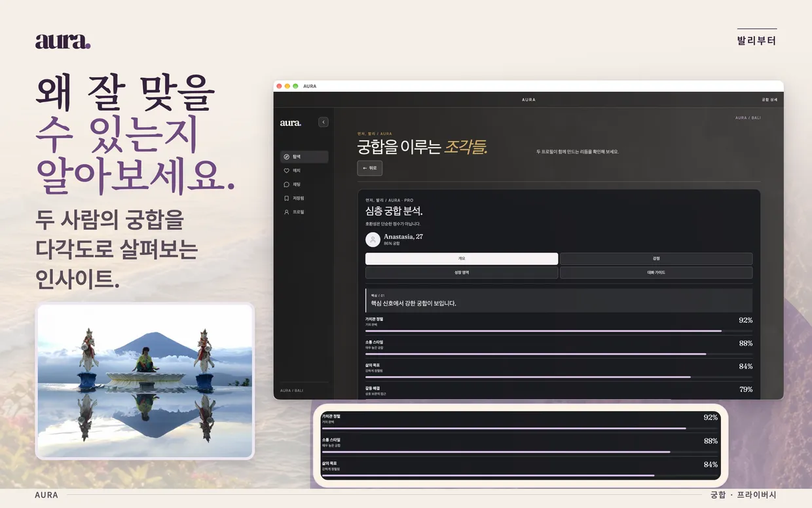Click the 84% value in the zoomed inset
Viewport: 812px width, 508px height.
click(710, 465)
